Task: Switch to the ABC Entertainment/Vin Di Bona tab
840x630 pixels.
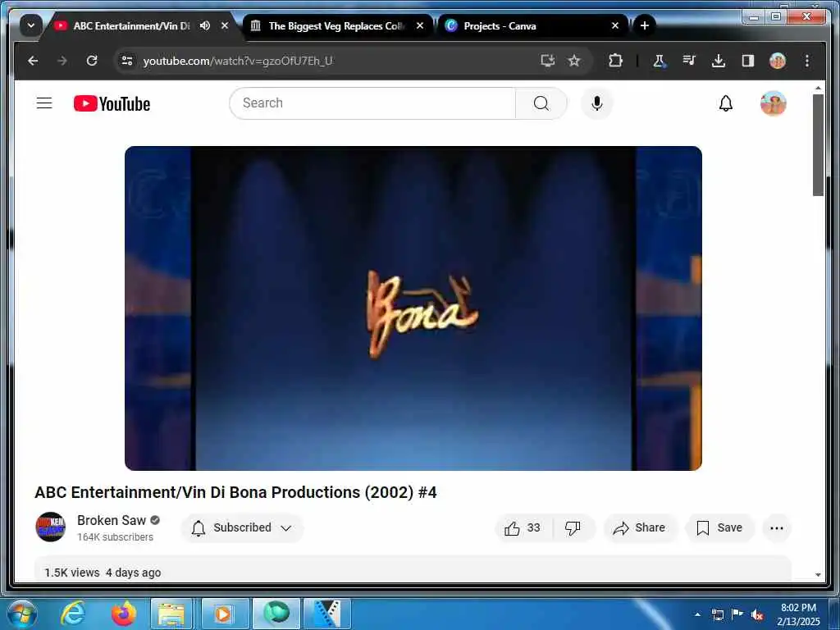Action: coord(131,25)
